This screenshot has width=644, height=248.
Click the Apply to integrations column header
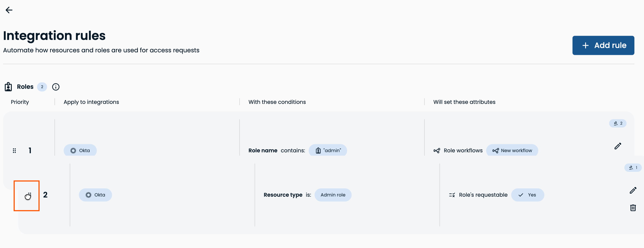(91, 102)
